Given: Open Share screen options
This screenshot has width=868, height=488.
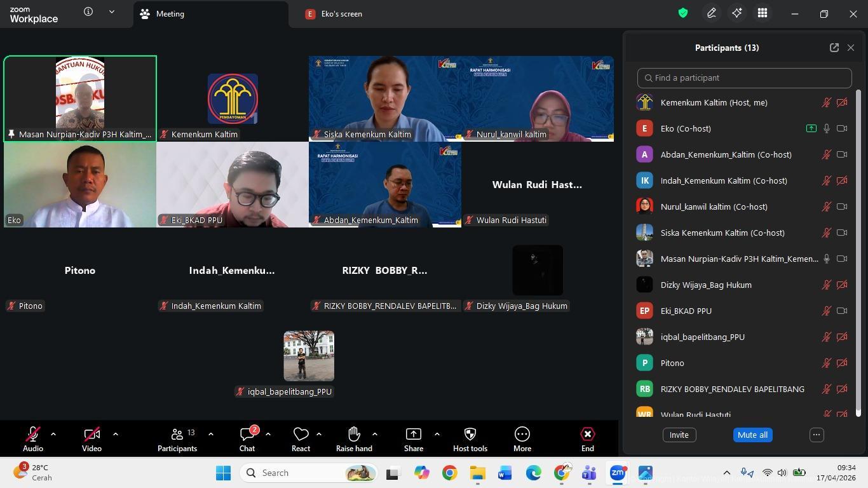Looking at the screenshot, I should pyautogui.click(x=414, y=438).
